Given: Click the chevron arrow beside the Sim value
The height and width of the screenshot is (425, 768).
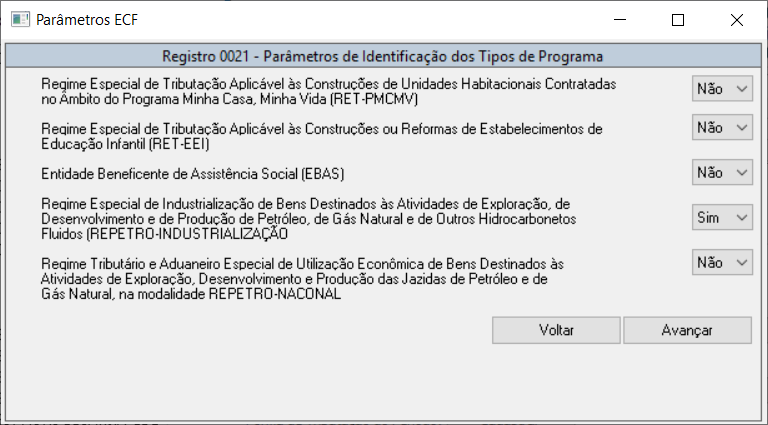Looking at the screenshot, I should click(742, 217).
